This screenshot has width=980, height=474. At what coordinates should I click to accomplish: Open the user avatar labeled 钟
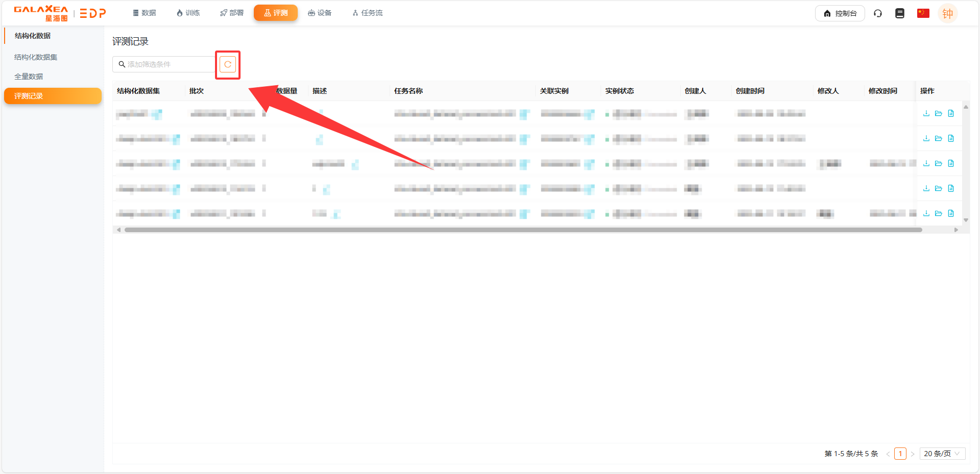tap(947, 14)
